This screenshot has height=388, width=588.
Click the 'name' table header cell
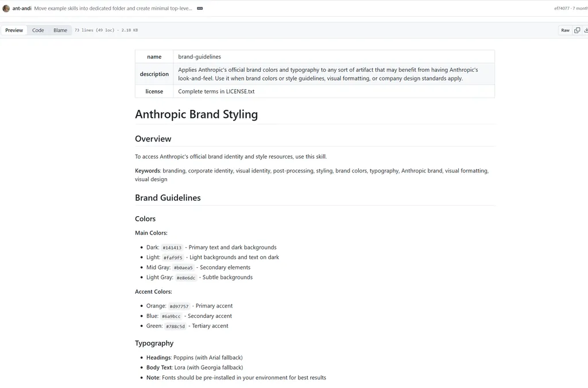click(154, 57)
